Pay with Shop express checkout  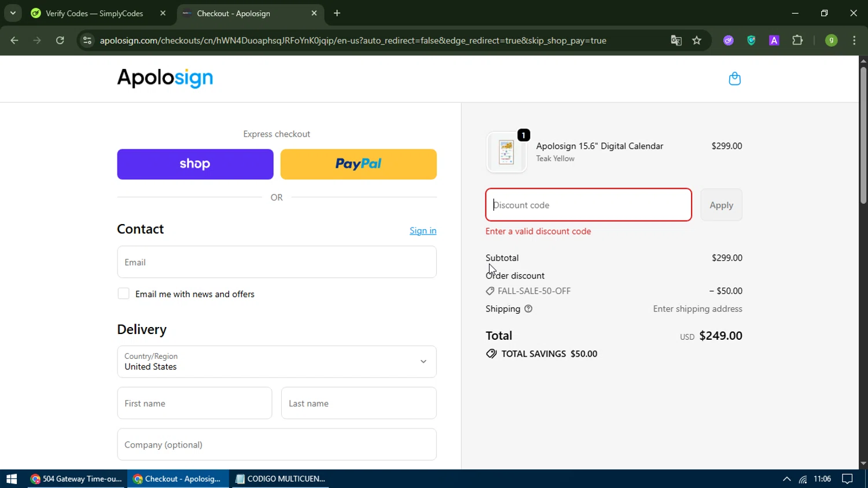pos(195,164)
